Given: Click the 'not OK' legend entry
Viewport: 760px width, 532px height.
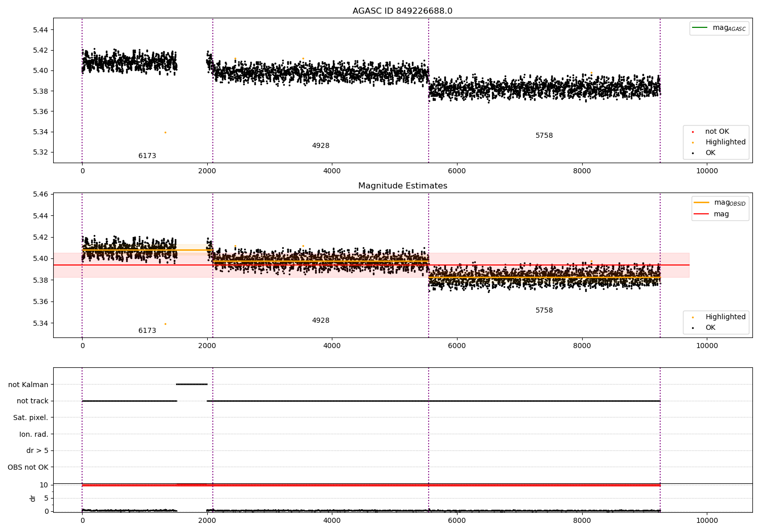Looking at the screenshot, I should (x=716, y=131).
